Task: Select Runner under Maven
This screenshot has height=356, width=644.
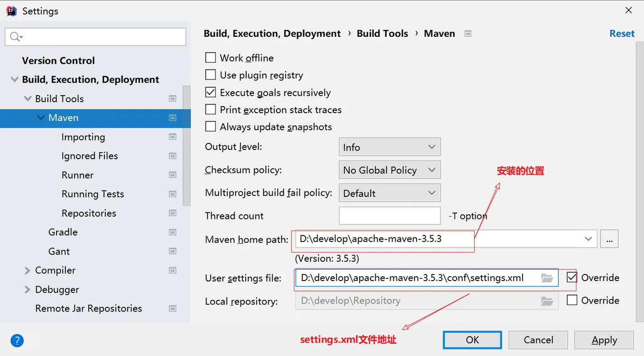Action: click(x=77, y=175)
